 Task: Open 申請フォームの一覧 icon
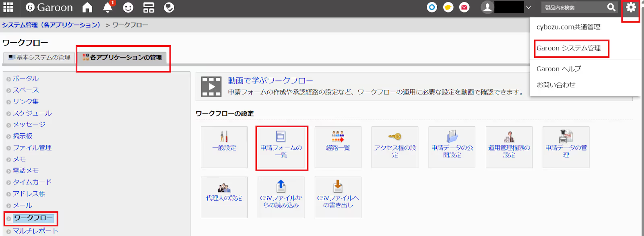pos(281,148)
